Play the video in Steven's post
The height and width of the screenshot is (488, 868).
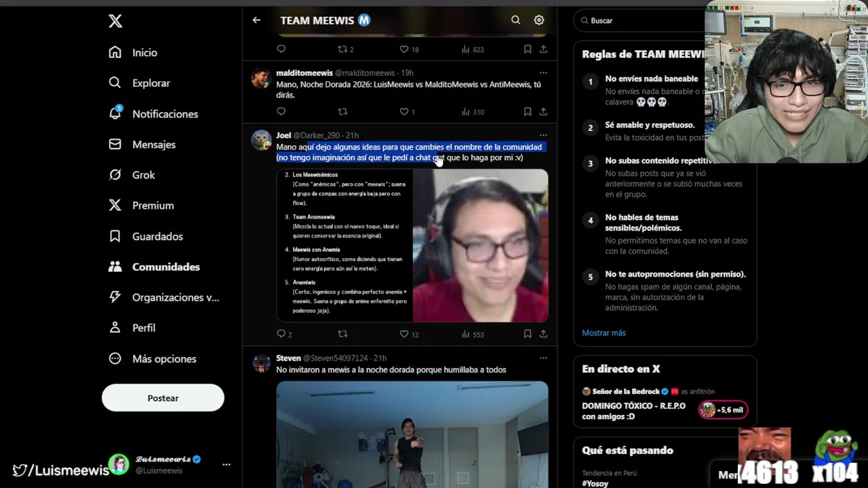(x=412, y=434)
